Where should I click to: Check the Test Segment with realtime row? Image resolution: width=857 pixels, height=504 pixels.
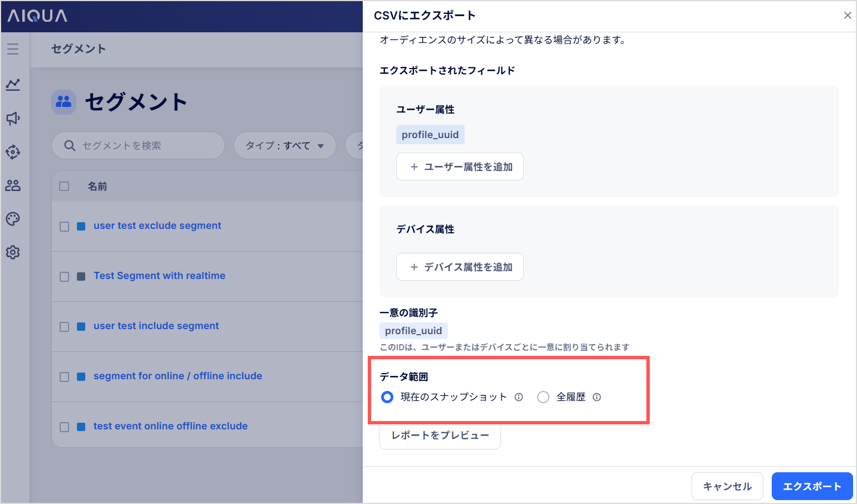click(x=65, y=277)
